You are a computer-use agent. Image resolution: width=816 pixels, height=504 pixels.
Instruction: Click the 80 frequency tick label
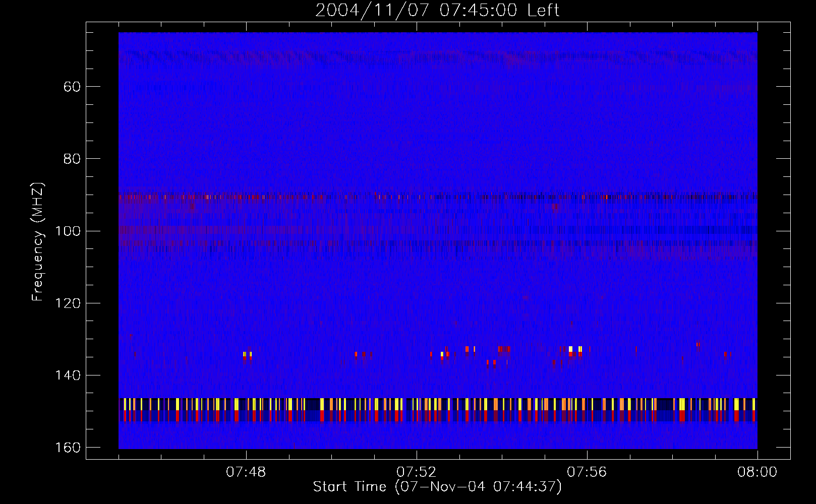[72, 159]
